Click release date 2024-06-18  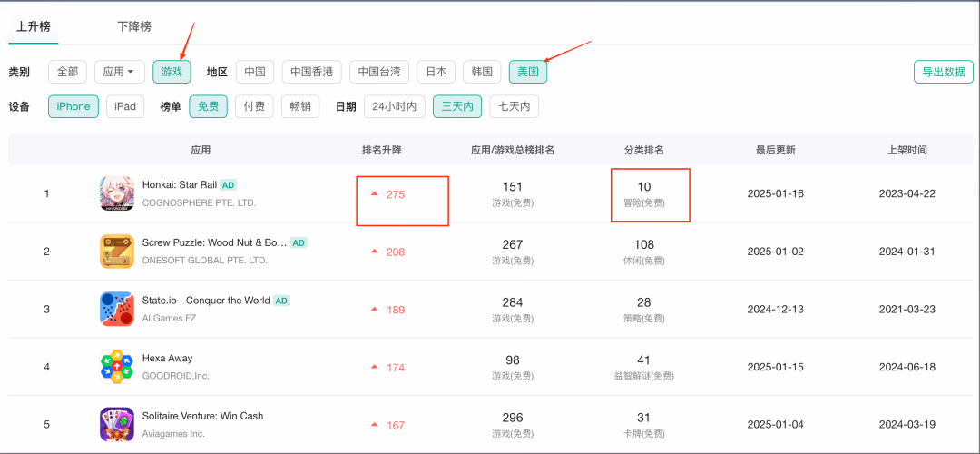[x=906, y=367]
